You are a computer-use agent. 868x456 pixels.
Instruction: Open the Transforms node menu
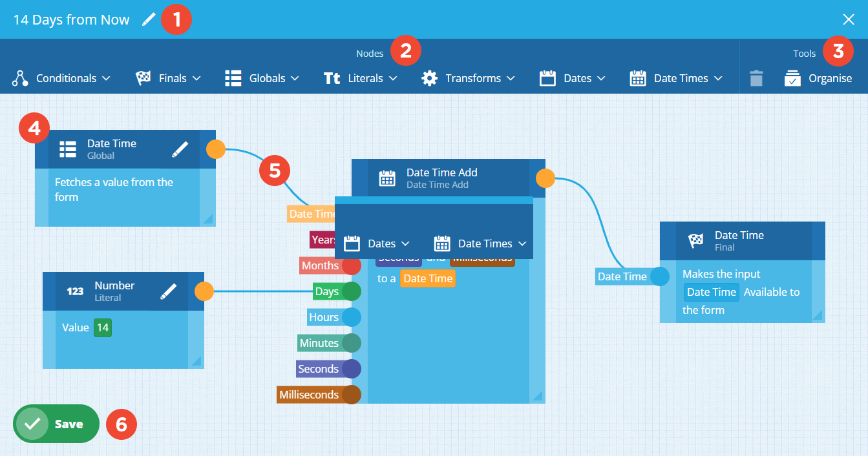[468, 78]
